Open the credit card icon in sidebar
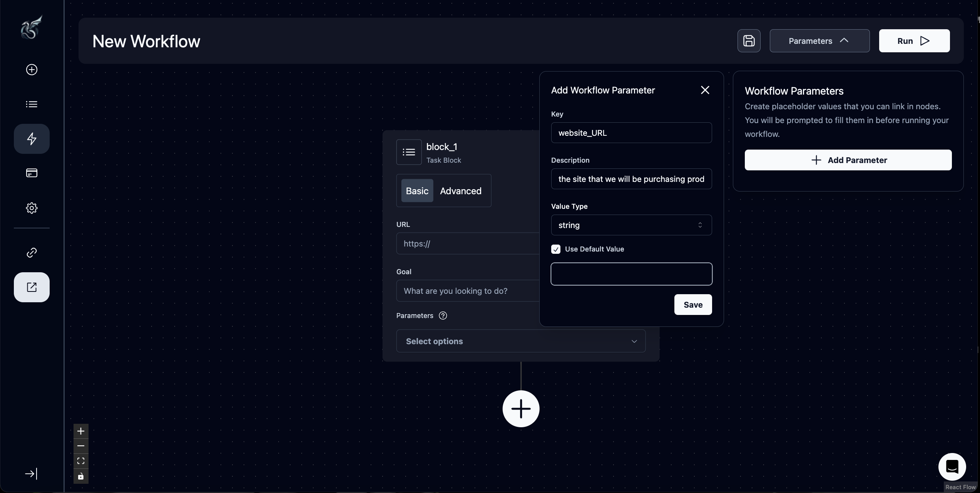 click(x=32, y=173)
